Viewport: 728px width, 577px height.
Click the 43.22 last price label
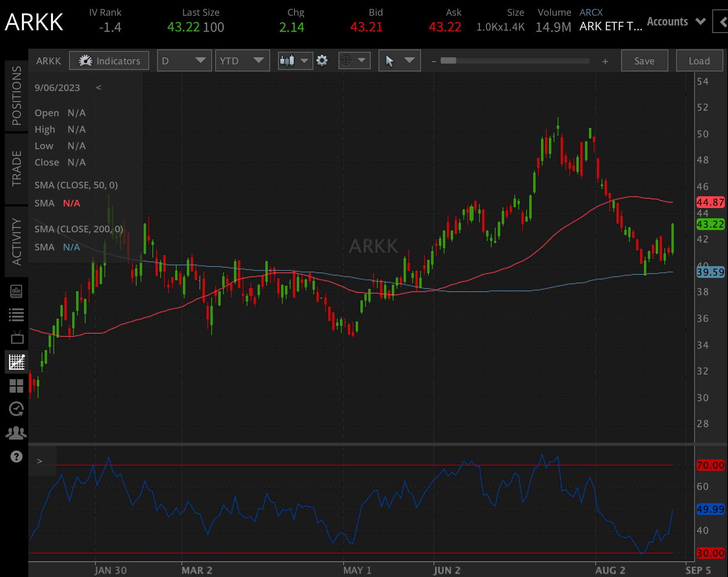[710, 224]
